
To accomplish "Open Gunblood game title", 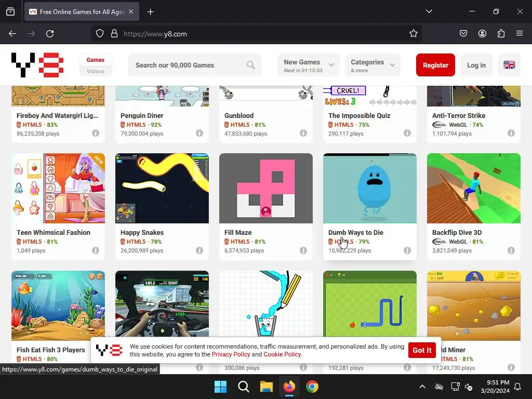I will pyautogui.click(x=239, y=115).
